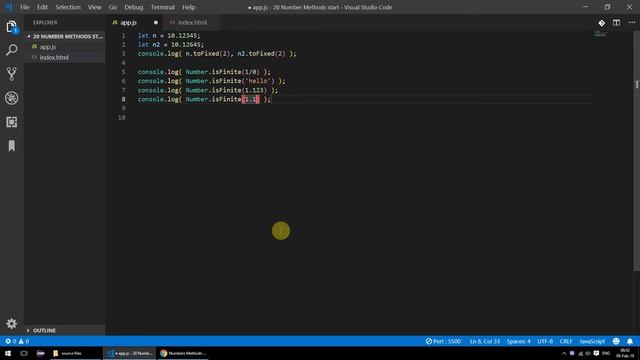Viewport: 640px width, 360px height.
Task: Show hidden system tray icons
Action: 564,353
